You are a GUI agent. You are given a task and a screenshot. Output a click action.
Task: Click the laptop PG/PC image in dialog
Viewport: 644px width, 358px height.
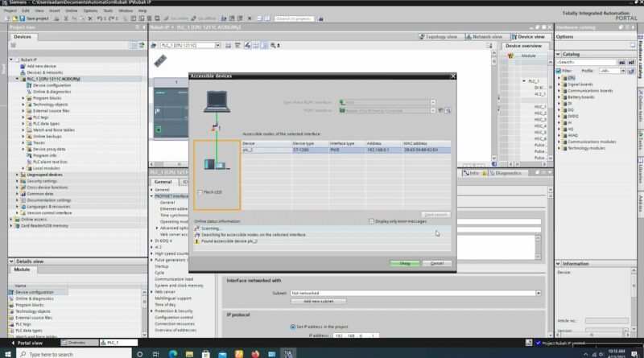(217, 101)
